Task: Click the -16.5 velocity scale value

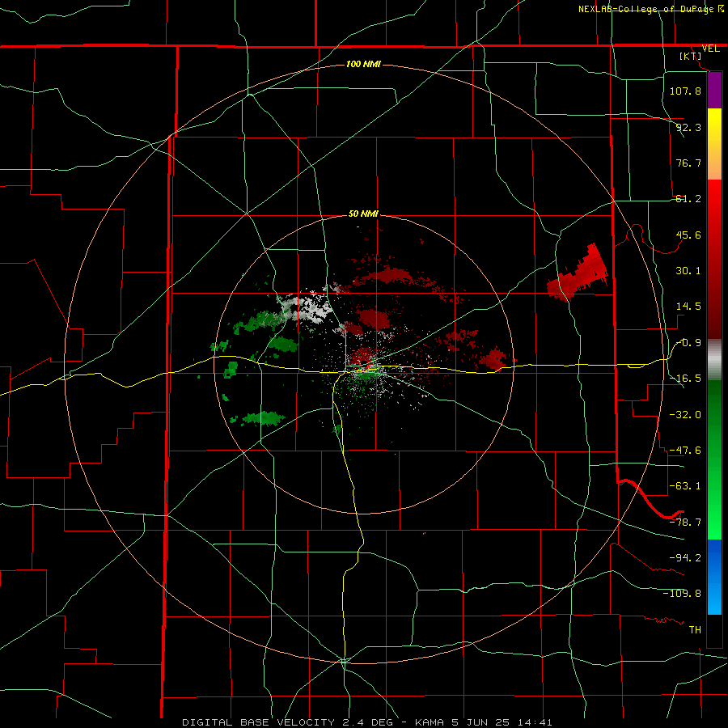Action: 685,379
